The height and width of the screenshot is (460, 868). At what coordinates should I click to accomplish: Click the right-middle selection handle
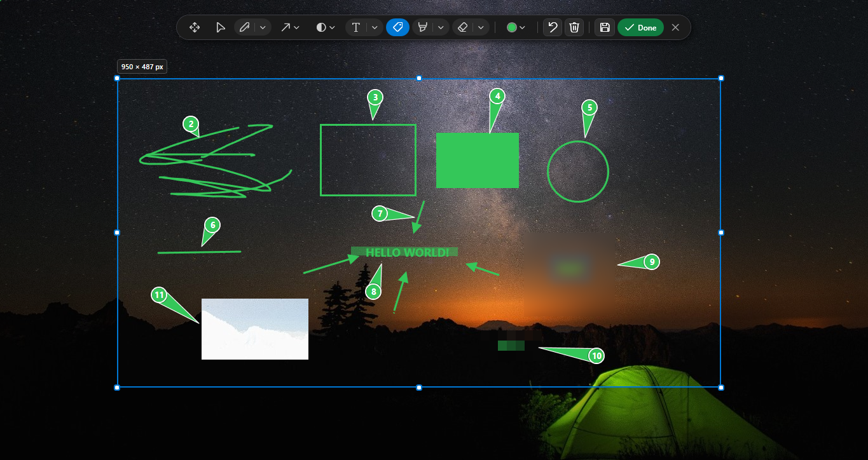721,233
